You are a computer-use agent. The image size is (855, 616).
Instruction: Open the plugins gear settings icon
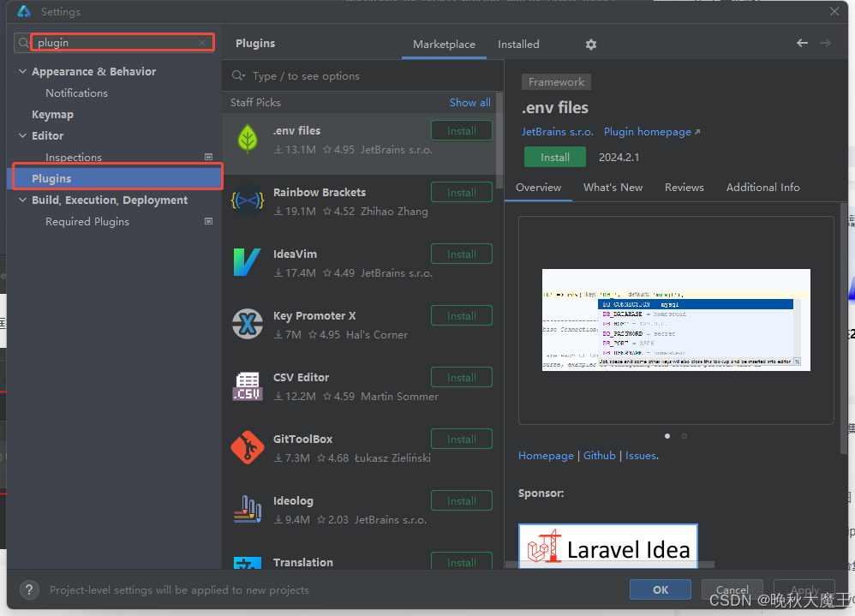coord(590,45)
